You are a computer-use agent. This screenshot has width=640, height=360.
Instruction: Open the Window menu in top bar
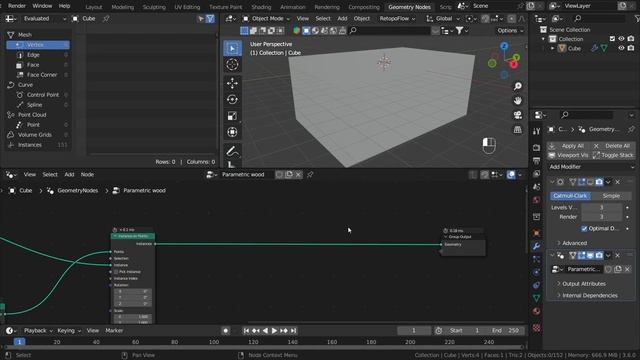pos(42,6)
